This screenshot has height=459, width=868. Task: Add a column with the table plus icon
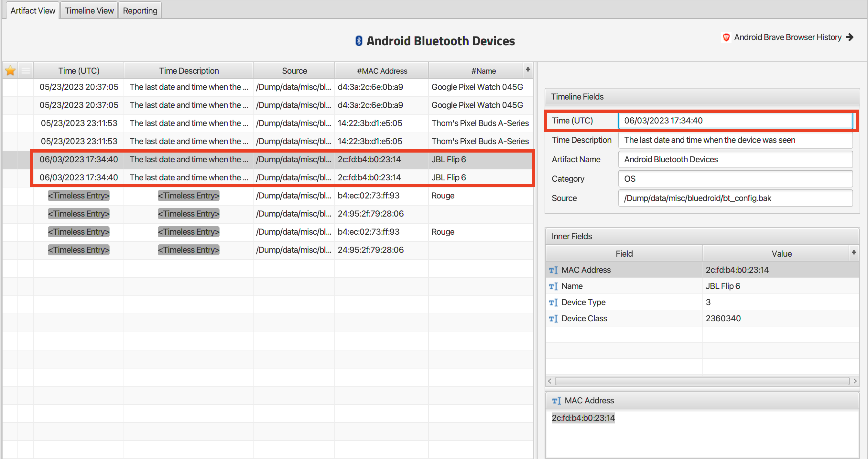528,69
